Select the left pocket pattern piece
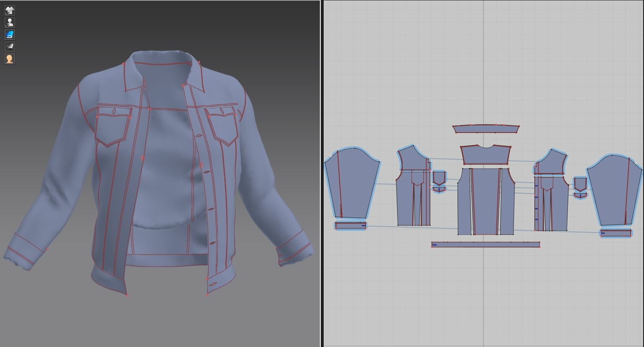 click(x=439, y=178)
